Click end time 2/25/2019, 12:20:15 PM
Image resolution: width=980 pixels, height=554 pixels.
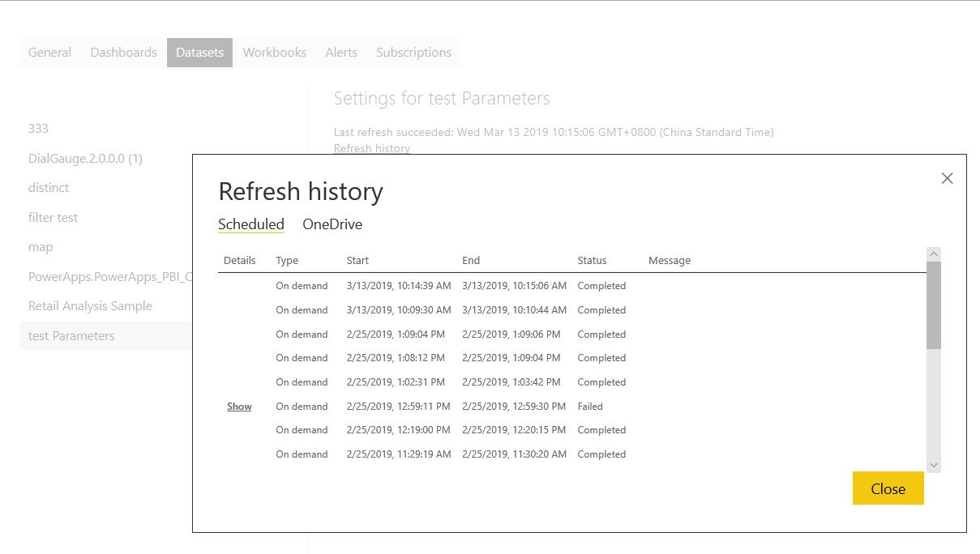515,430
